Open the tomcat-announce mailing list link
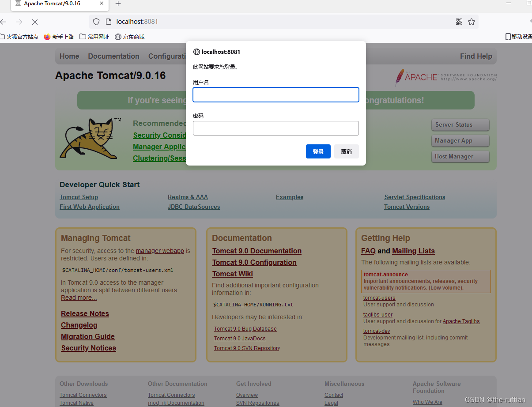 point(385,275)
